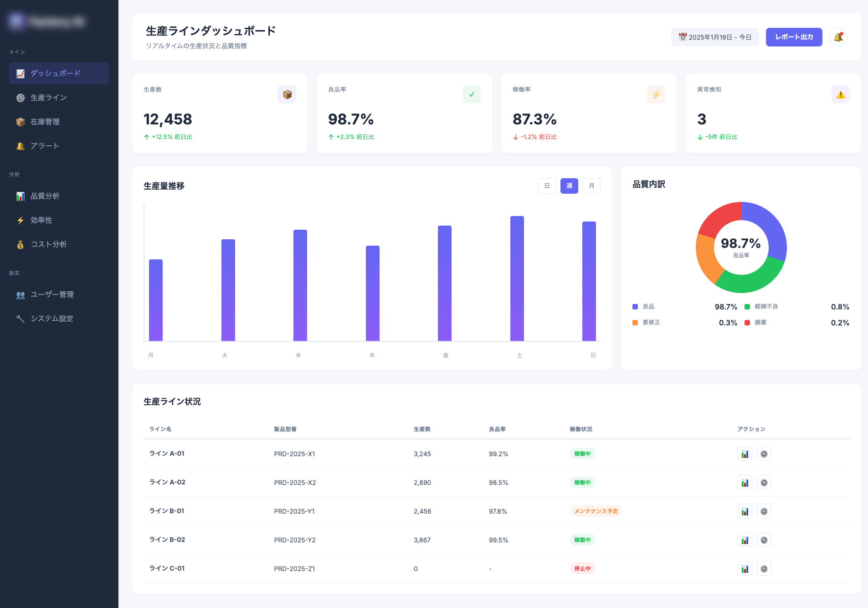Select the 週 view tab
Viewport: 868px width, 608px height.
569,186
